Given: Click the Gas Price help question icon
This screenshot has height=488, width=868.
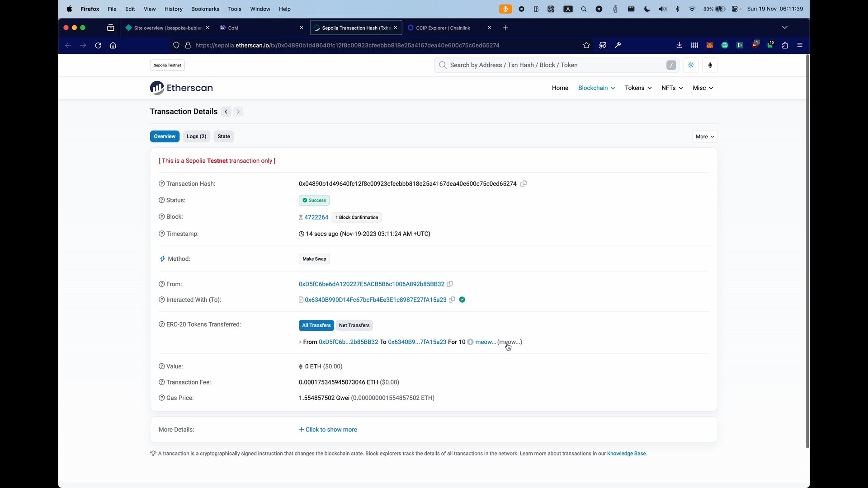Looking at the screenshot, I should pos(161,398).
